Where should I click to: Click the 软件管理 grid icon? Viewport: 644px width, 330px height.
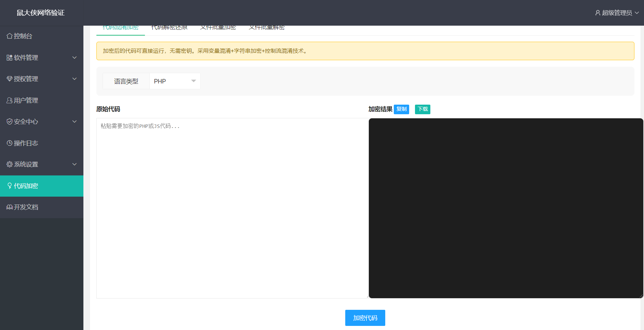tap(10, 57)
